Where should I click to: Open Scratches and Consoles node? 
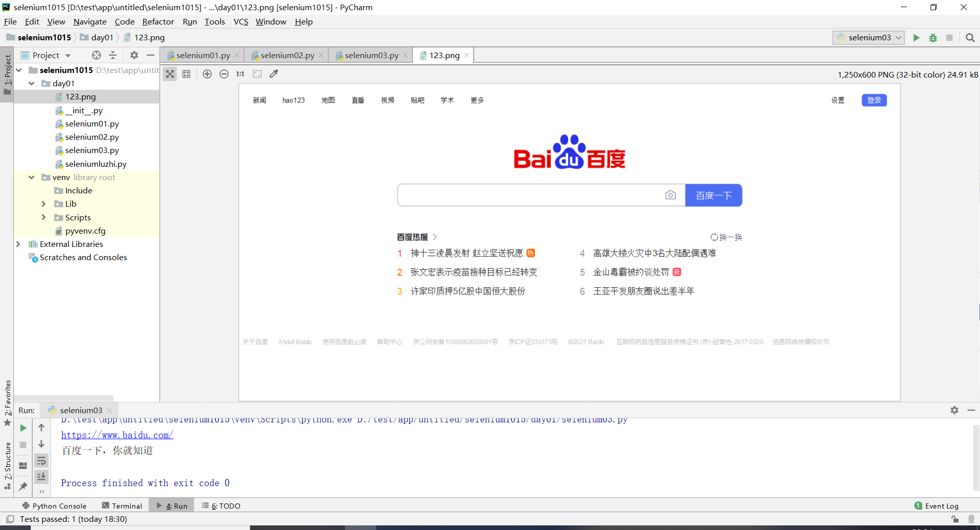click(83, 257)
